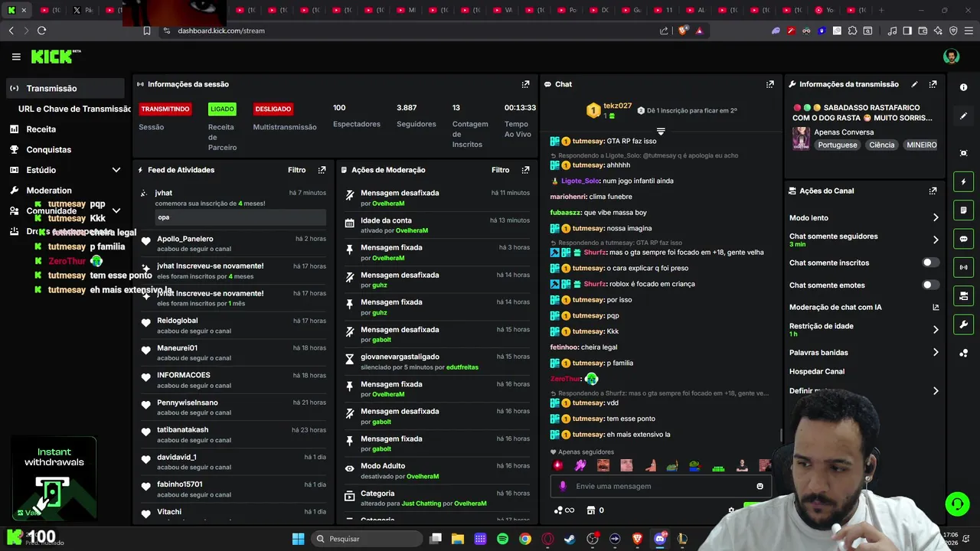Image resolution: width=980 pixels, height=551 pixels.
Task: Open Brave wallet icon in toolbar
Action: 923,31
